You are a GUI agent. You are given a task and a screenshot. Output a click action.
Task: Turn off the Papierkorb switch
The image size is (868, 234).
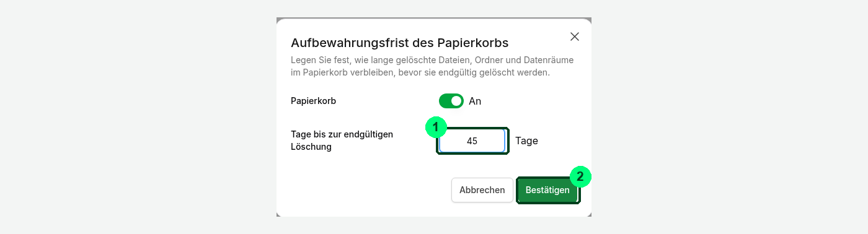pyautogui.click(x=451, y=101)
